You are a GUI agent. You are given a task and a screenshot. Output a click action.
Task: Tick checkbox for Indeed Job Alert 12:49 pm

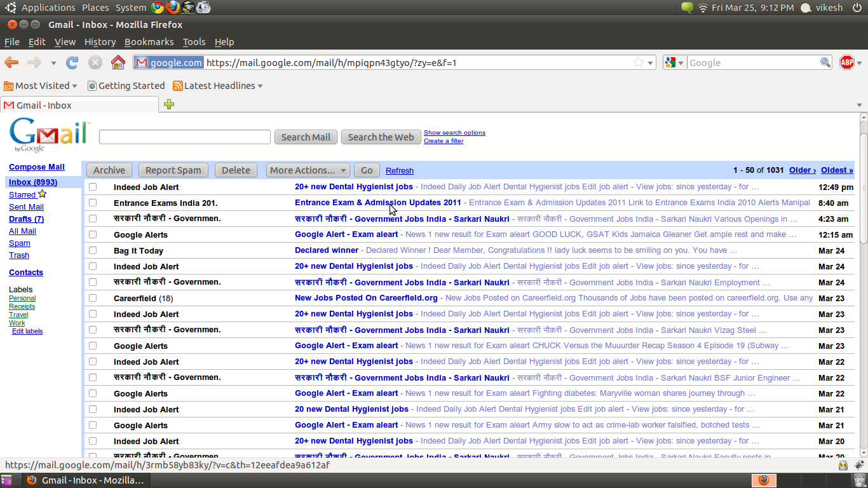click(x=93, y=187)
